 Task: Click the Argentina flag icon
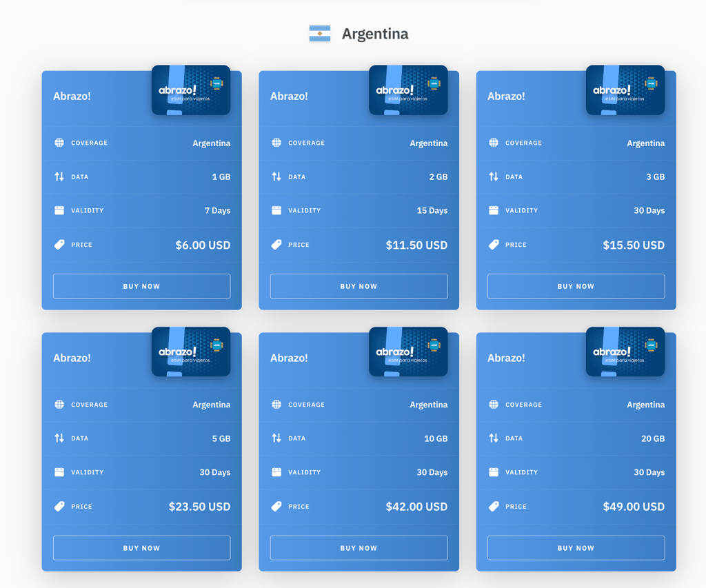pos(320,34)
